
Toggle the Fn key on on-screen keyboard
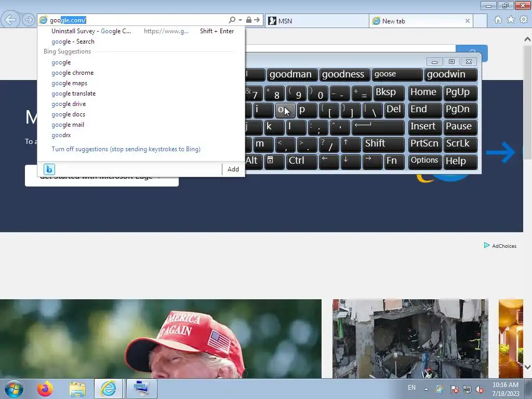395,162
